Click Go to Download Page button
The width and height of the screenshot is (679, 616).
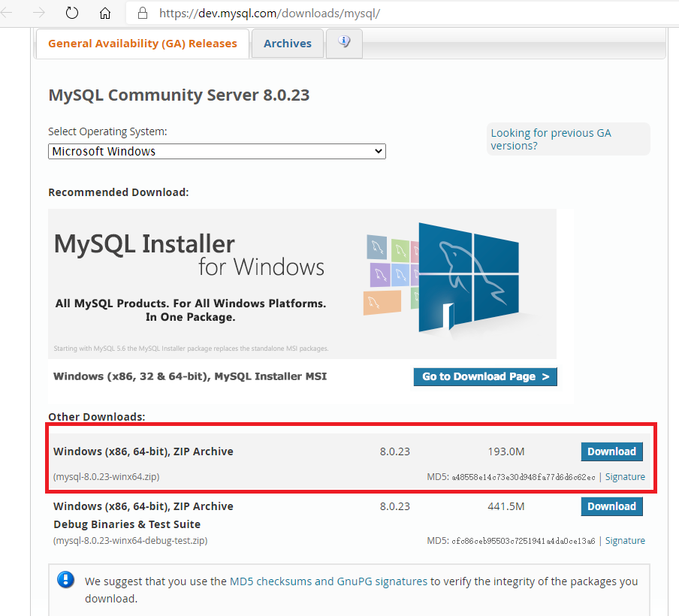click(x=485, y=376)
